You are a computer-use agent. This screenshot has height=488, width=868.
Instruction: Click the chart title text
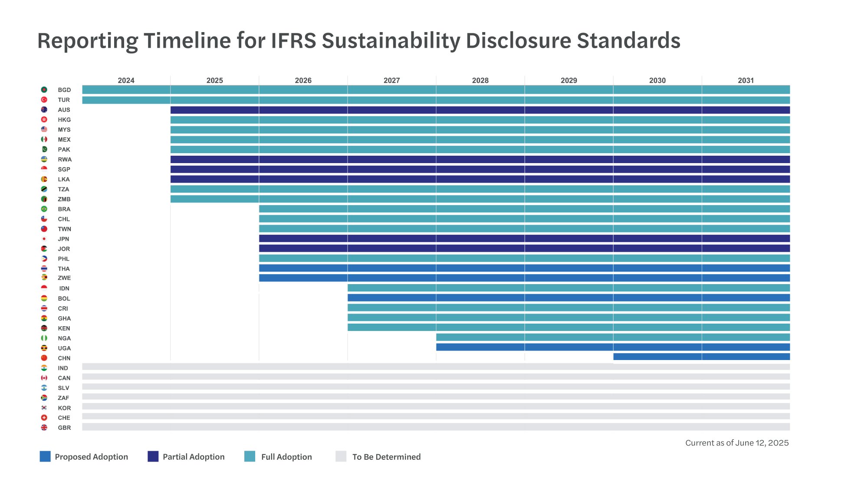click(358, 40)
